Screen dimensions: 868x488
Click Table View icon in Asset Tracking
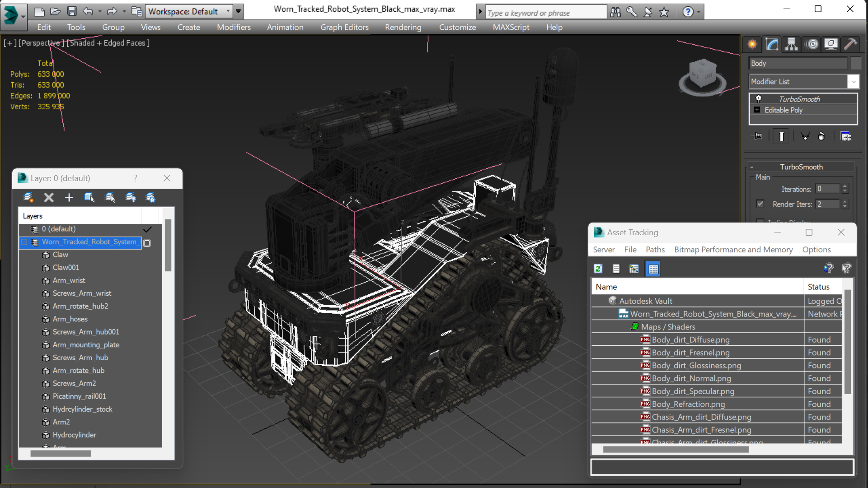(653, 269)
